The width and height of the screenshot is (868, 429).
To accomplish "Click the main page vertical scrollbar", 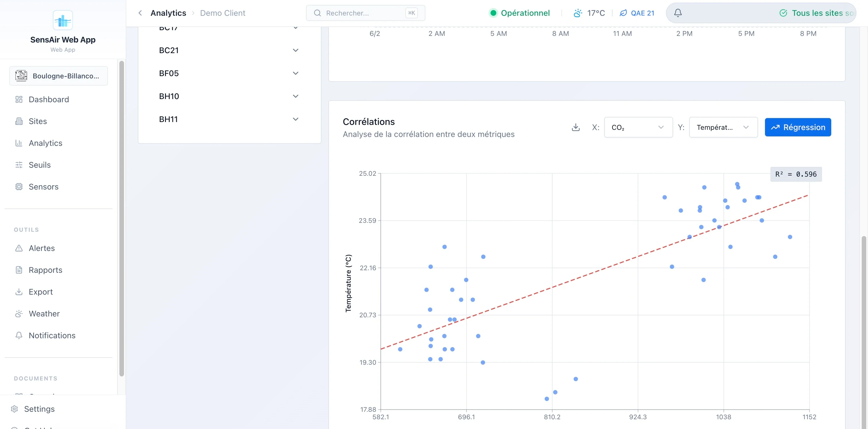I will tap(863, 332).
